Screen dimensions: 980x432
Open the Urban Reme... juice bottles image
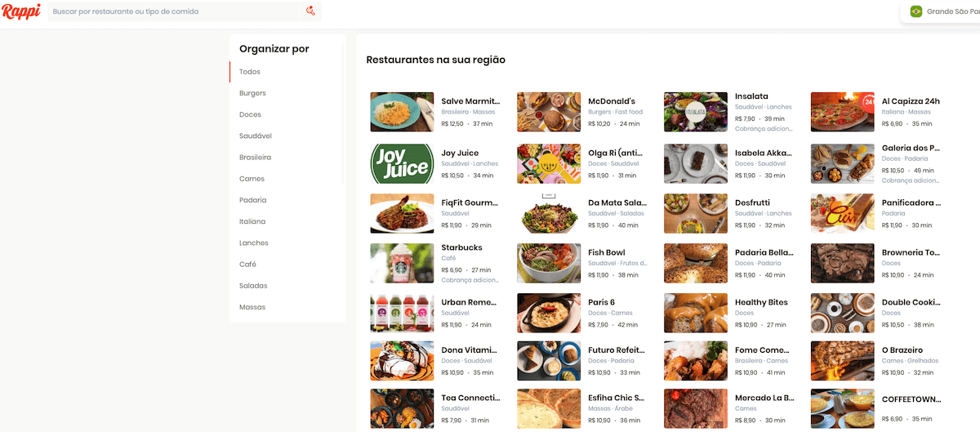tap(402, 313)
